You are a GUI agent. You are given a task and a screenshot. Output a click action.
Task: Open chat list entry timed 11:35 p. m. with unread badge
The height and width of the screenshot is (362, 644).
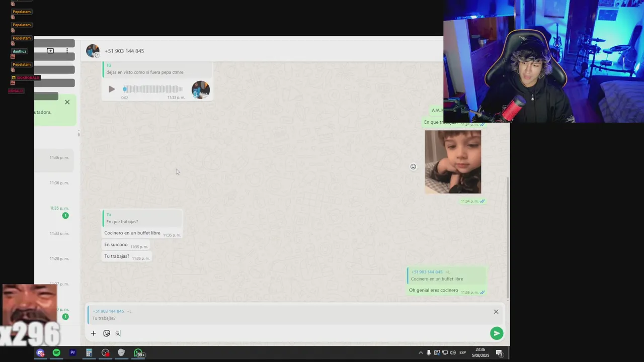[55, 211]
